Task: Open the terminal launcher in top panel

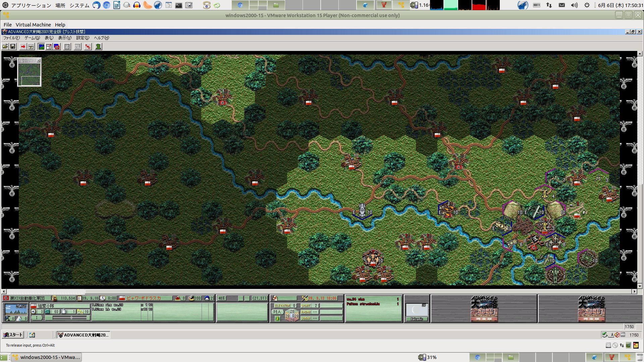Action: tap(179, 5)
